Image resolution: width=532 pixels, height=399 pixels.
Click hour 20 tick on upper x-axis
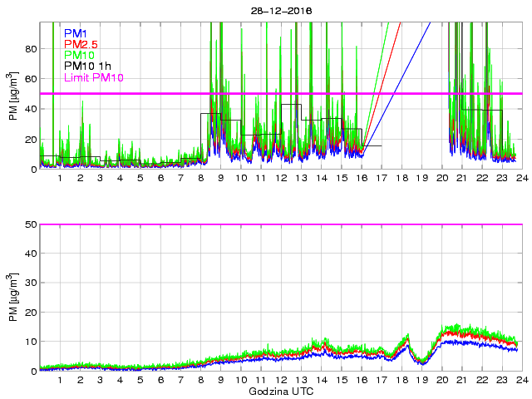[x=441, y=178]
